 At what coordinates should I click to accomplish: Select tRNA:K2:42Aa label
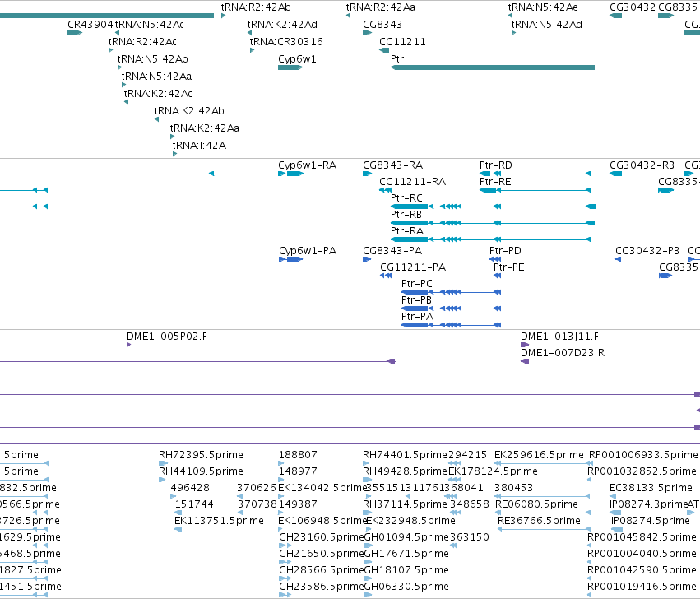tap(205, 128)
